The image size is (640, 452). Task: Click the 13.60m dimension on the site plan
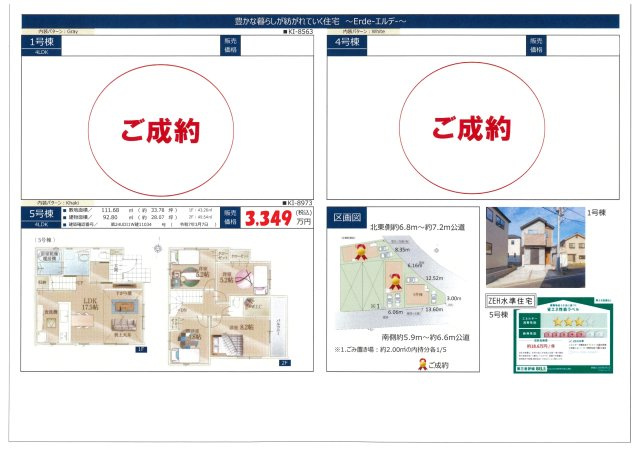click(x=434, y=309)
